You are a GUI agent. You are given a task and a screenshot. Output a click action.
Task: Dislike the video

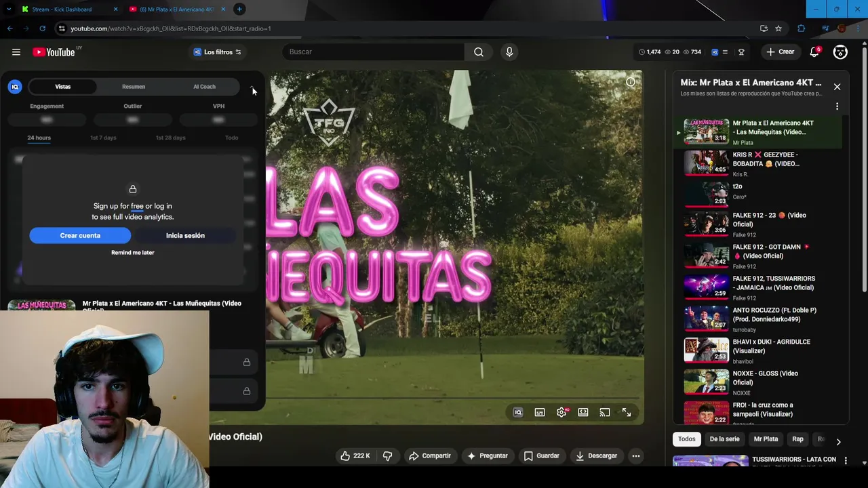pyautogui.click(x=388, y=456)
